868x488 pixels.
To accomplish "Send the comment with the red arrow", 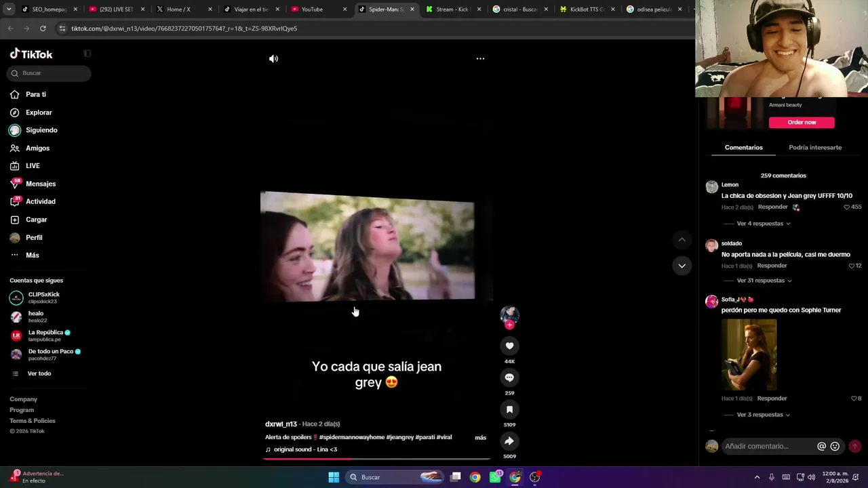I will tap(854, 446).
